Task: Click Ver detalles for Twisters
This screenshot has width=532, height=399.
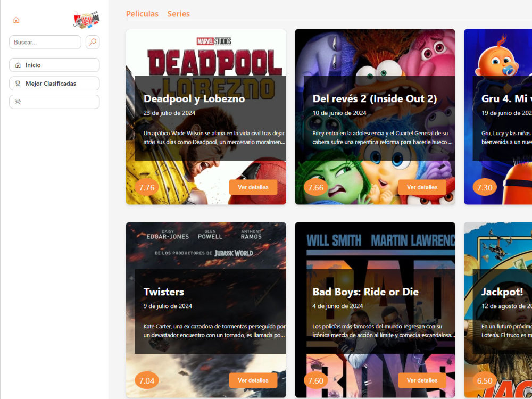Action: (253, 380)
